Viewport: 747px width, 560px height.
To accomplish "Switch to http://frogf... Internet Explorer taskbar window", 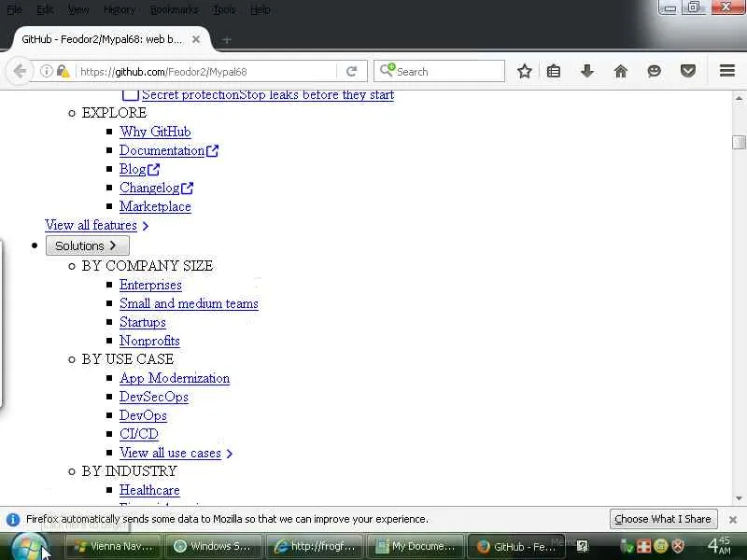I will [314, 547].
